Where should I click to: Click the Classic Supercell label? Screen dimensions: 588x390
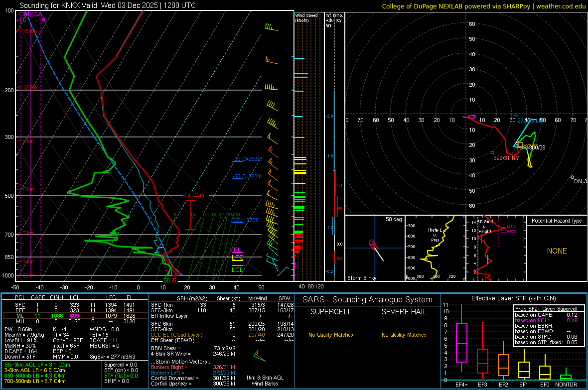(509, 229)
